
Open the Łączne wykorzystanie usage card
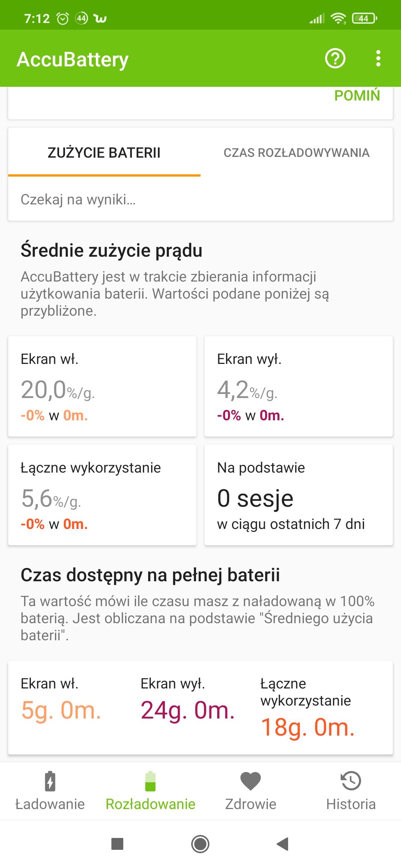coord(102,495)
